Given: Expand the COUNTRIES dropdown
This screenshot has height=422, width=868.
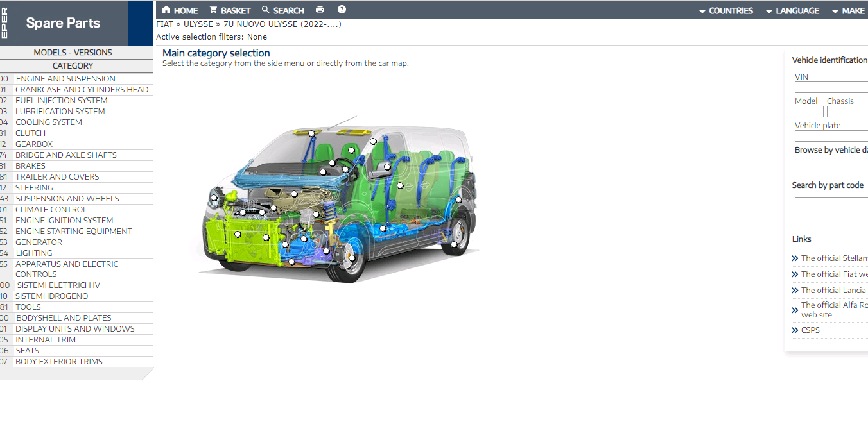Looking at the screenshot, I should tap(725, 11).
